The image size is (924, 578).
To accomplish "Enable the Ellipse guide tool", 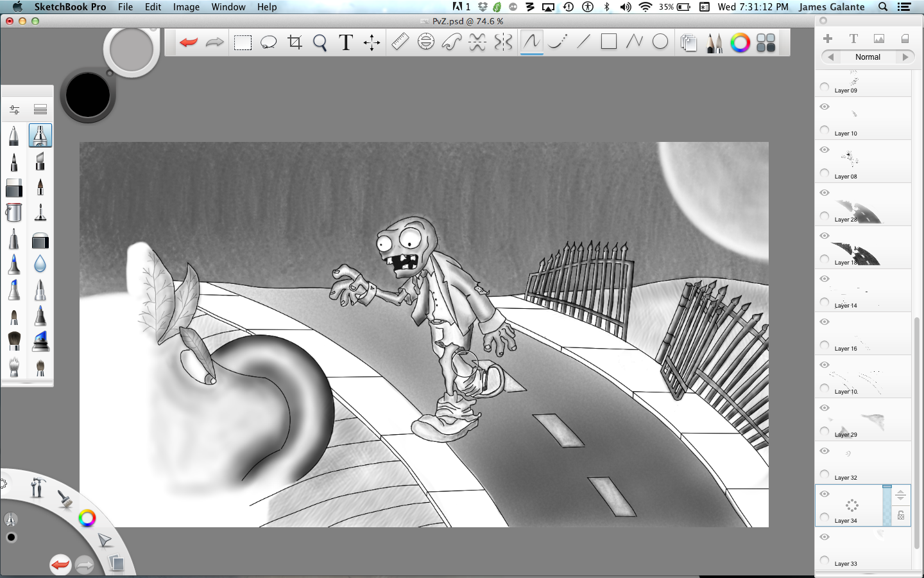I will coord(426,42).
